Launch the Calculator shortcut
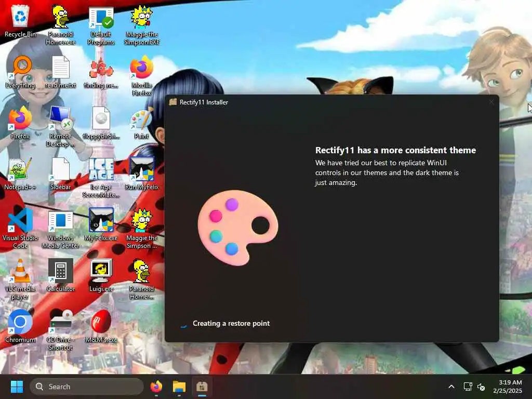The height and width of the screenshot is (399, 532). 60,276
